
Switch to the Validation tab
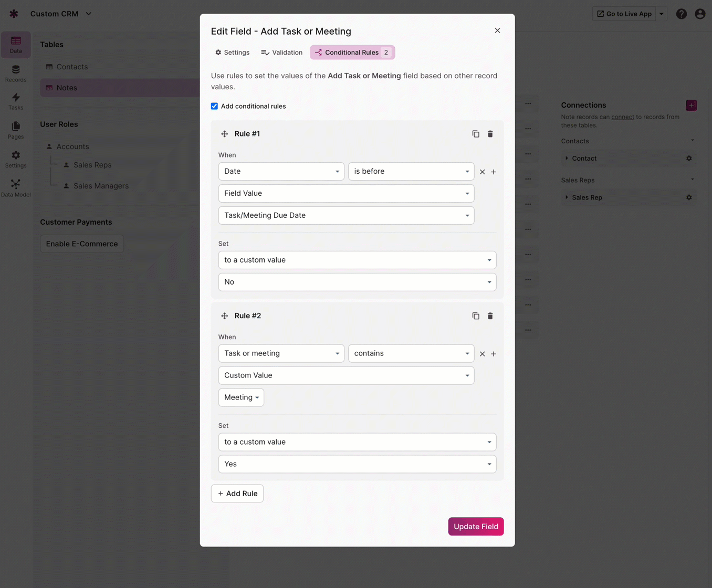[282, 52]
